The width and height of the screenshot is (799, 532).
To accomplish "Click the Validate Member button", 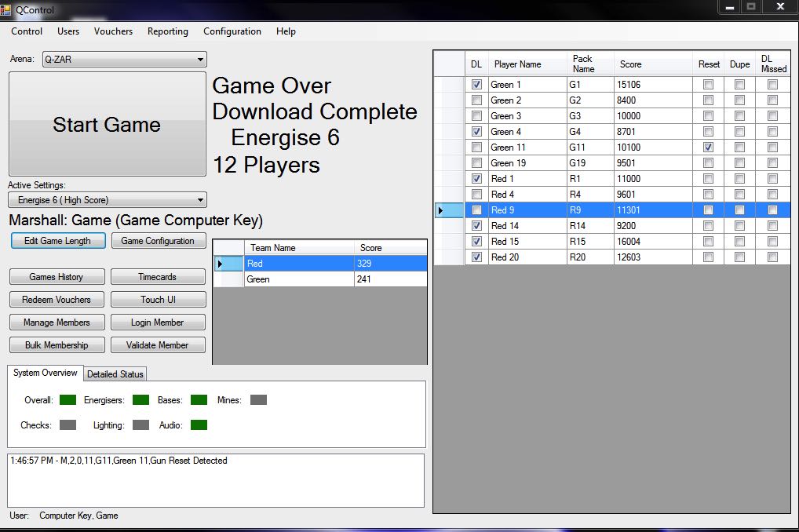I will click(x=157, y=344).
